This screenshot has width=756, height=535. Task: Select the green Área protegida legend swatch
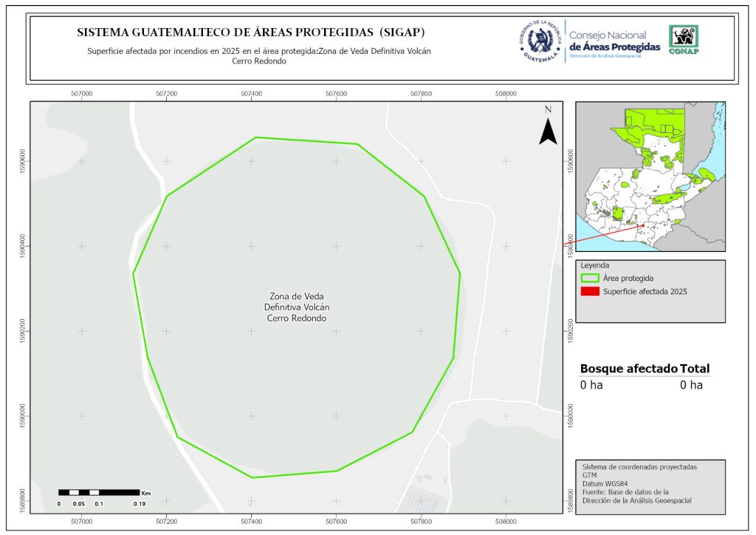[x=590, y=279]
